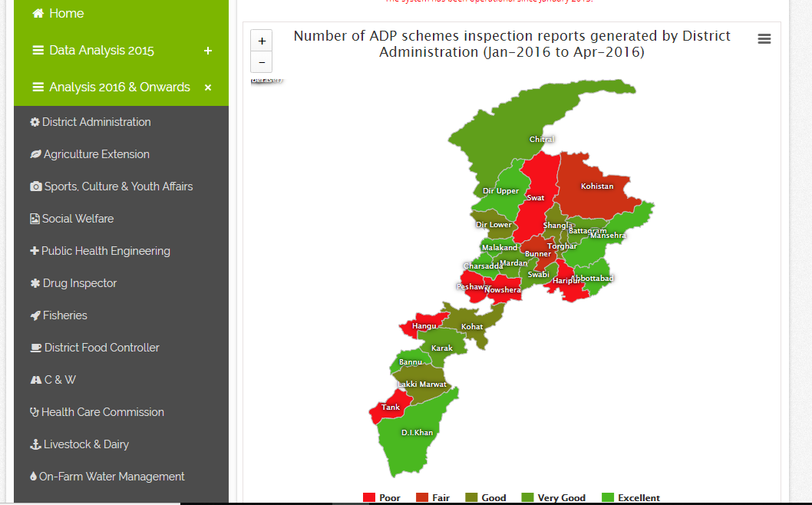Screen dimensions: 812x505
Task: Click the Very Good legend color swatch
Action: pyautogui.click(x=527, y=498)
